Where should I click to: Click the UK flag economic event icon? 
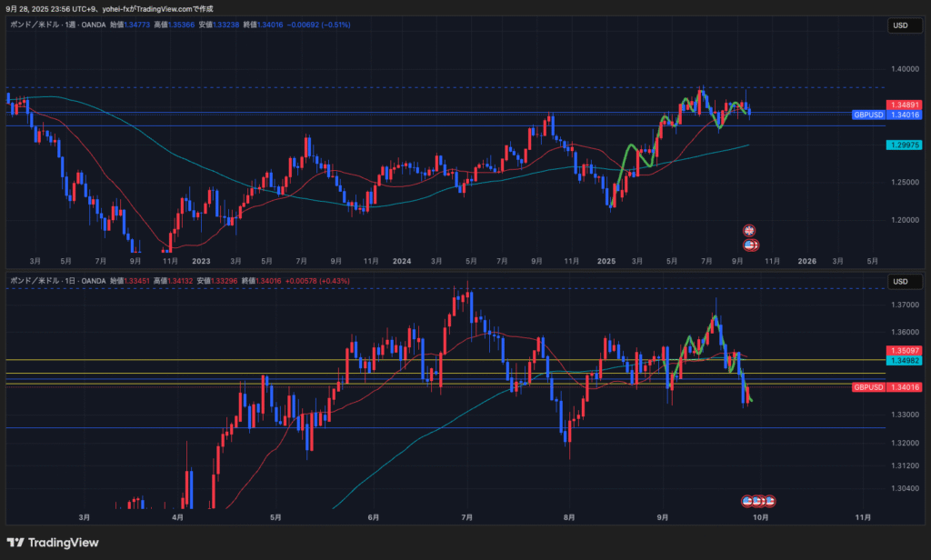[x=749, y=231]
